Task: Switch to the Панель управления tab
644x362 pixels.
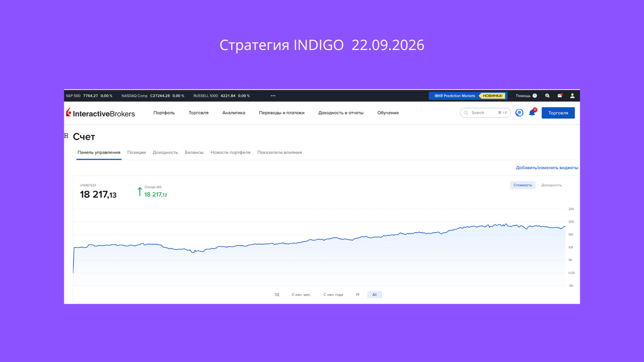Action: coord(99,152)
